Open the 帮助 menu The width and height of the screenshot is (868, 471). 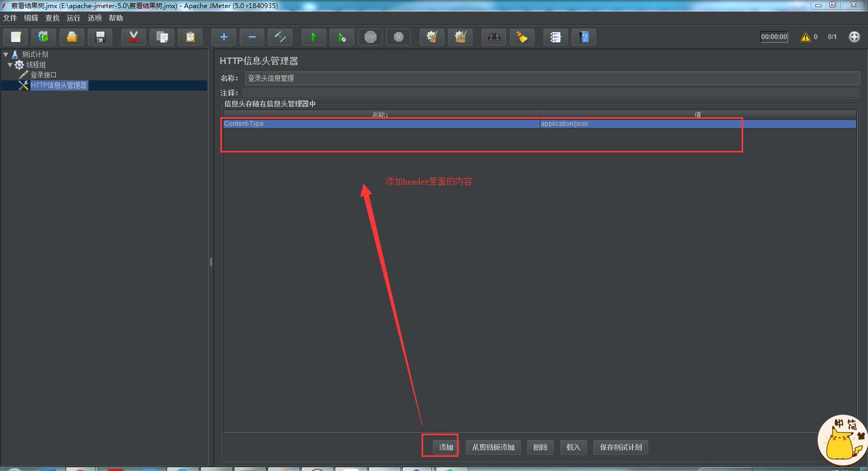coord(116,18)
